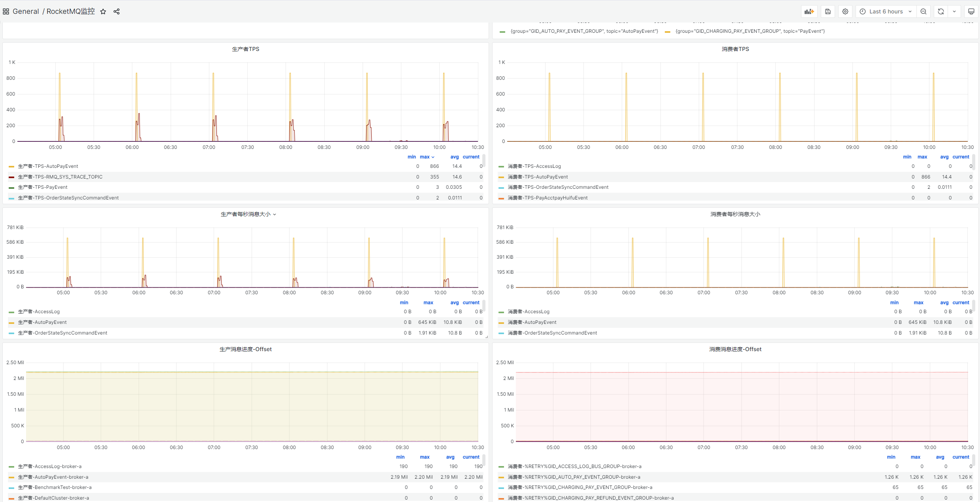
Task: Open the 消费者每秒消息大小 panel title
Action: [735, 214]
